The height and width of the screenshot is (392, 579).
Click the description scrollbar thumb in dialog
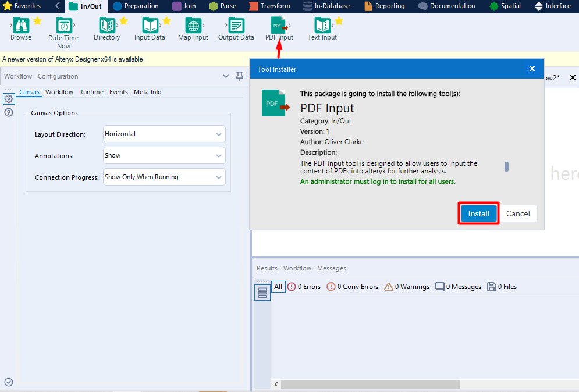pyautogui.click(x=506, y=167)
